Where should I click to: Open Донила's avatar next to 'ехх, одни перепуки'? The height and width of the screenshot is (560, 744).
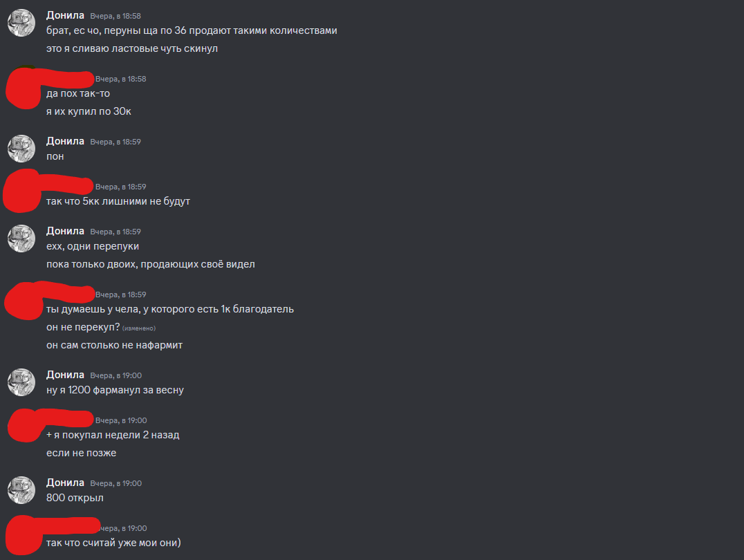pos(21,239)
